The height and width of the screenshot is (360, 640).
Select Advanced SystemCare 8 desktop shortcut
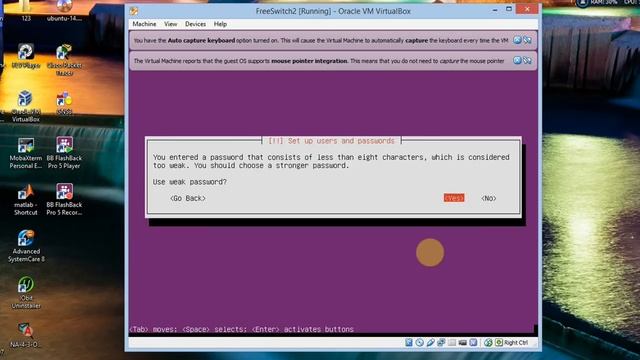26,246
